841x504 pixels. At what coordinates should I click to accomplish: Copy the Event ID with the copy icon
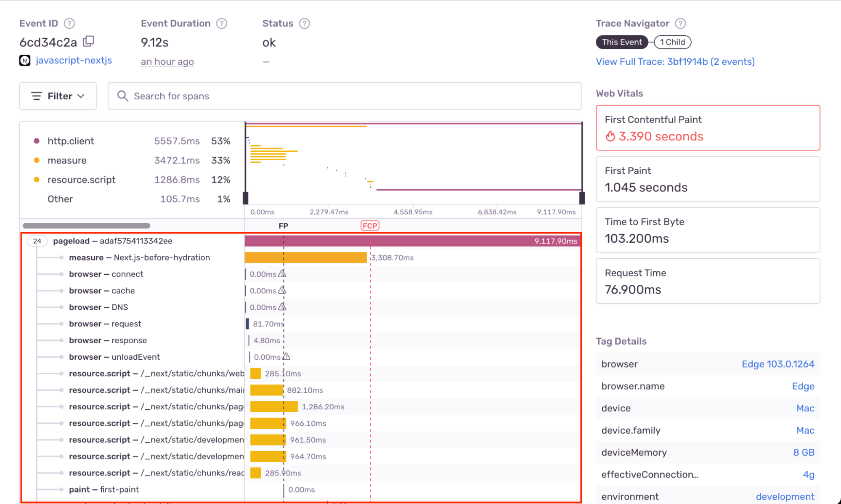(x=89, y=41)
